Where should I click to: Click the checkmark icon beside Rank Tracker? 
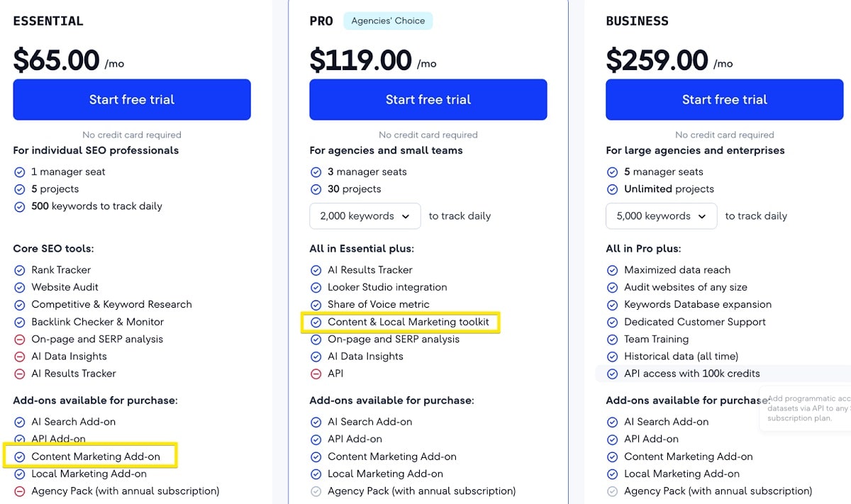21,270
